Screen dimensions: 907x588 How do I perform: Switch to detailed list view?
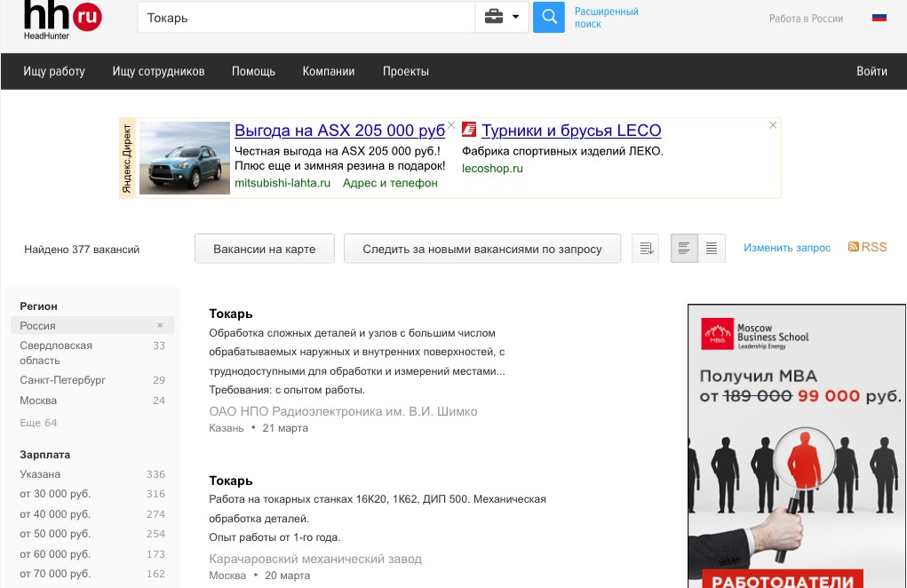(684, 249)
